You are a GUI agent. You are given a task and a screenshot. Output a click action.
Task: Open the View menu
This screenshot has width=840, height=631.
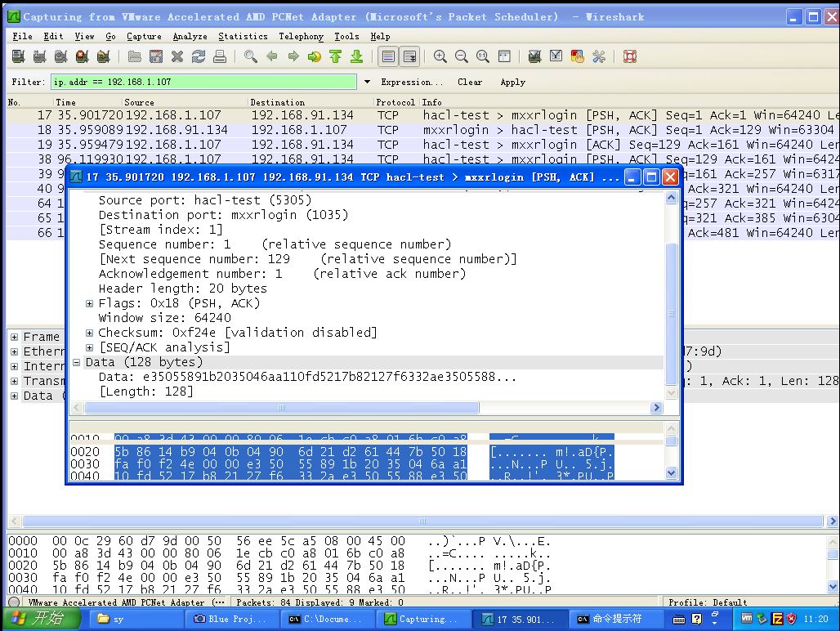[85, 37]
